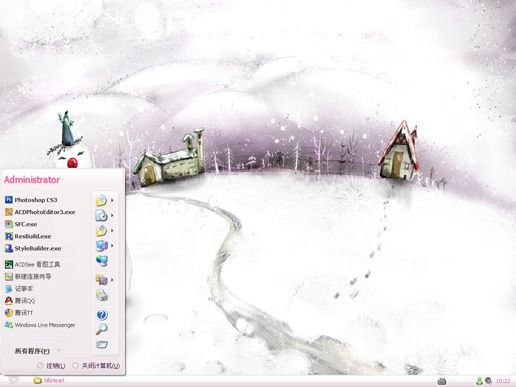The width and height of the screenshot is (516, 387).
Task: Open 腾讯TT browser
Action: pos(19,313)
